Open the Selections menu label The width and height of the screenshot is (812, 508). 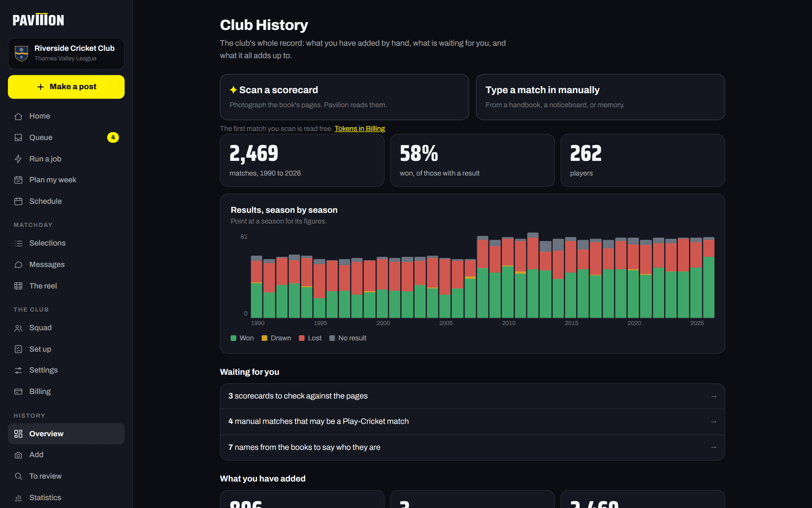point(47,243)
